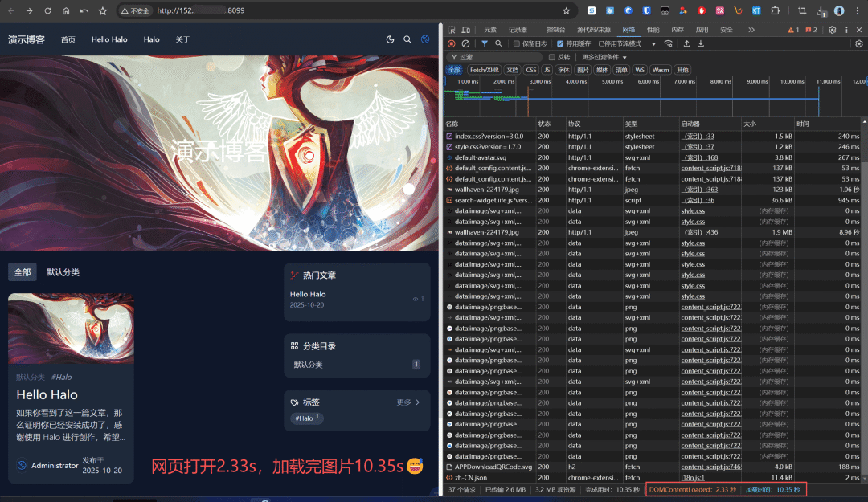This screenshot has width=868, height=502.
Task: Click the 关于 navigation link
Action: point(182,39)
